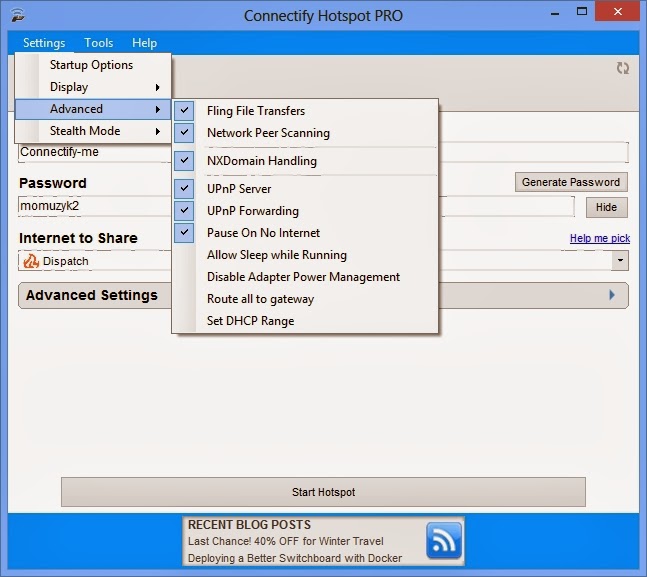
Task: Expand Advanced Settings panel arrow
Action: pos(612,295)
